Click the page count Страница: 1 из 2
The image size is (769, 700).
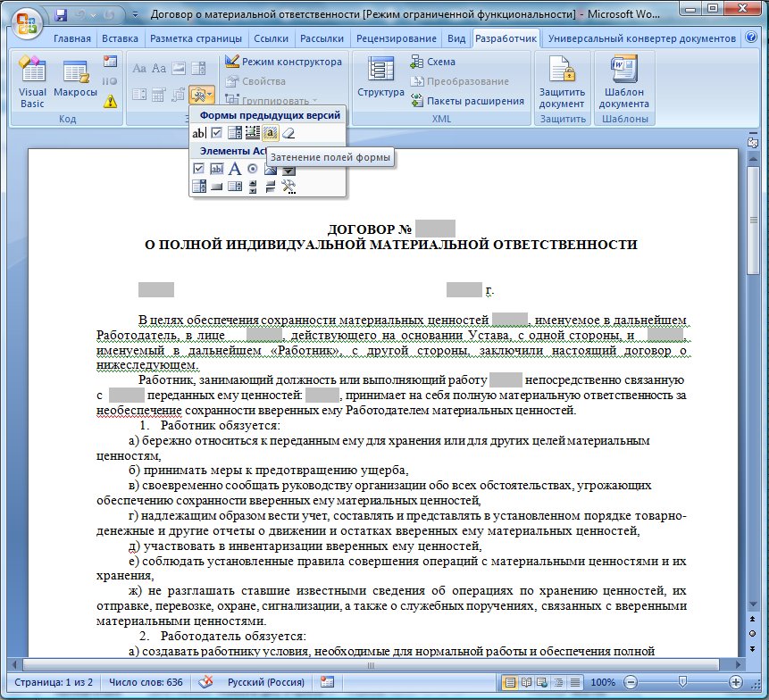point(54,682)
